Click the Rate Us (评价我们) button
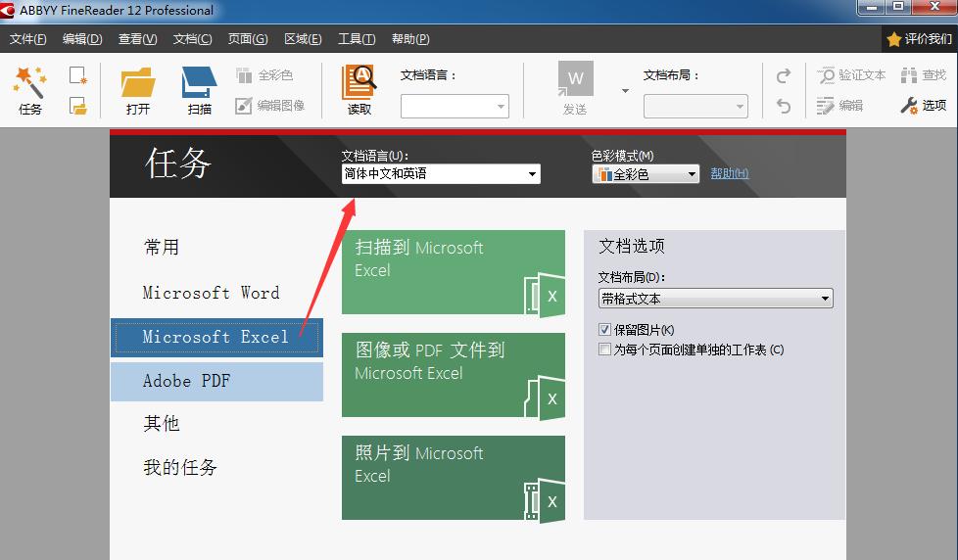The height and width of the screenshot is (560, 958). click(x=920, y=39)
